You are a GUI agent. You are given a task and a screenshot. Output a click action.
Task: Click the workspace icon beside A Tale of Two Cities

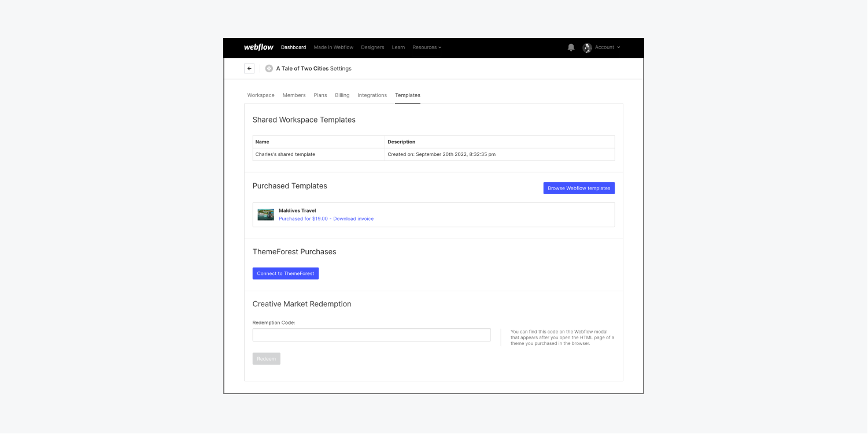click(269, 68)
